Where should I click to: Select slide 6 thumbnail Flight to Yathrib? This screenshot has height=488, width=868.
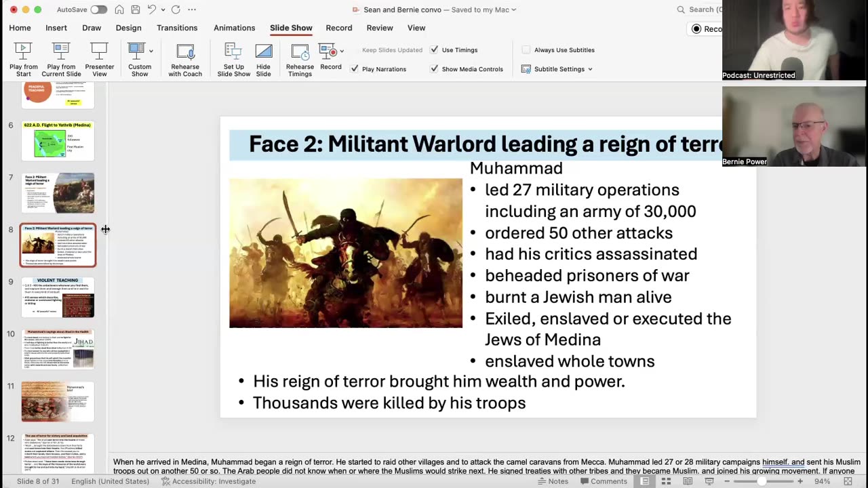click(58, 141)
